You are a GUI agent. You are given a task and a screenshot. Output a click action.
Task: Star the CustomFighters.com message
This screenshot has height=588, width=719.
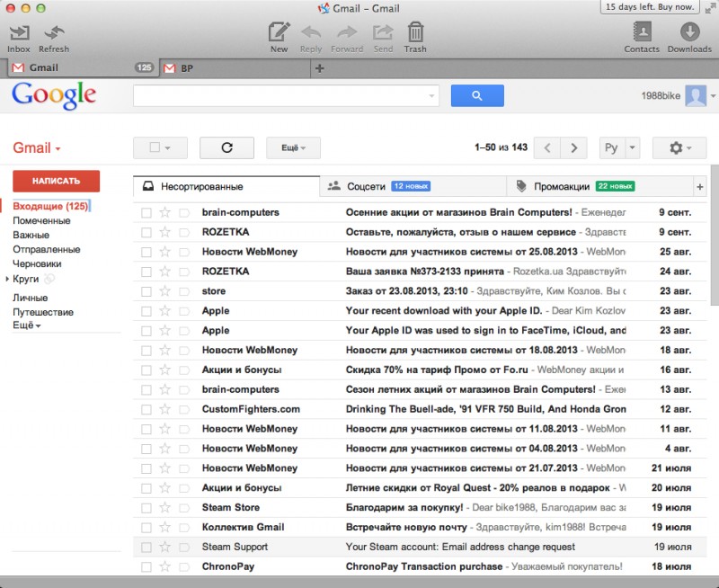click(x=165, y=409)
